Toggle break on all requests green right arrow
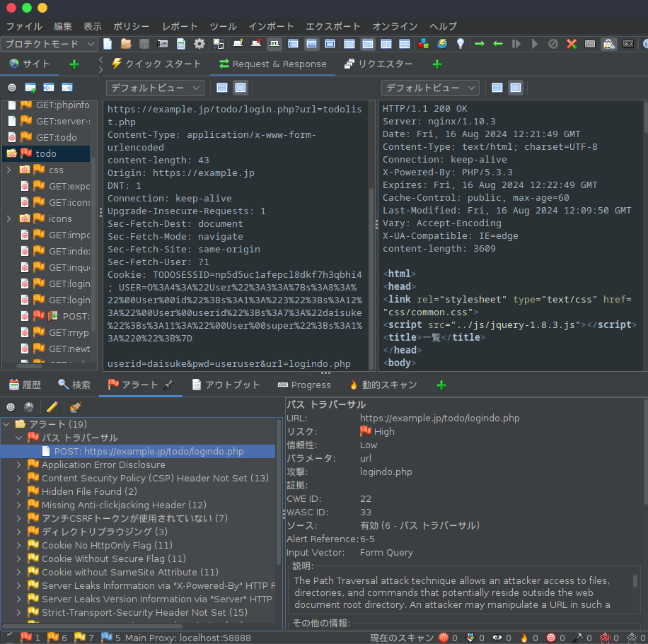The width and height of the screenshot is (648, 644). coord(480,44)
